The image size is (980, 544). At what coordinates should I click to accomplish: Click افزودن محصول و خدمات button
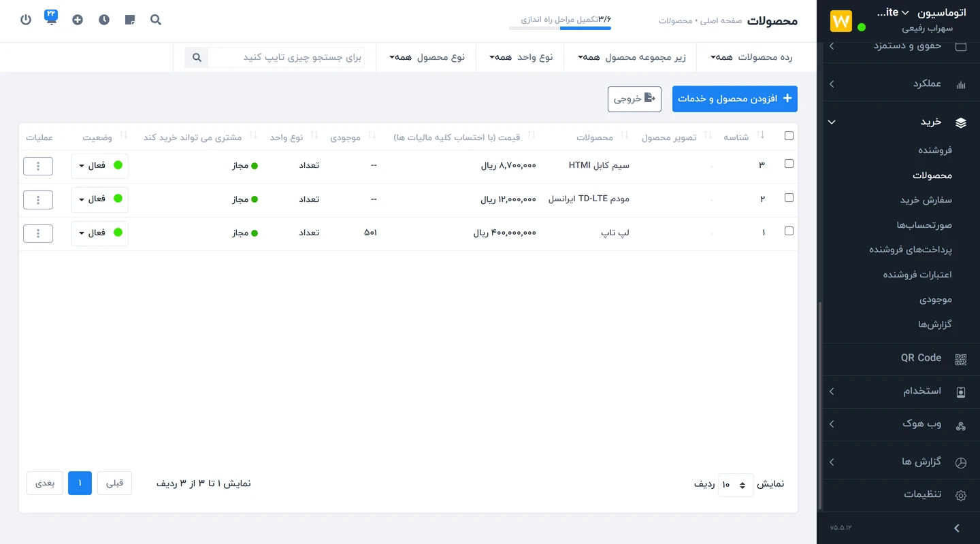click(735, 99)
